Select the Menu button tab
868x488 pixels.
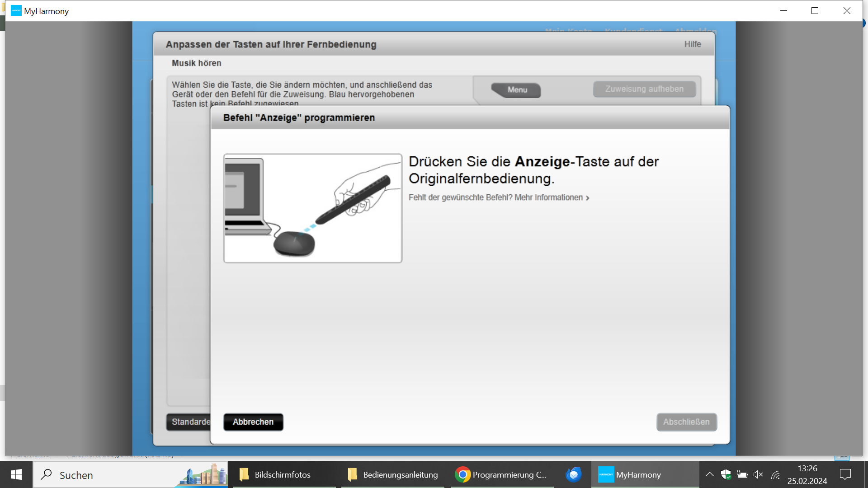[517, 90]
